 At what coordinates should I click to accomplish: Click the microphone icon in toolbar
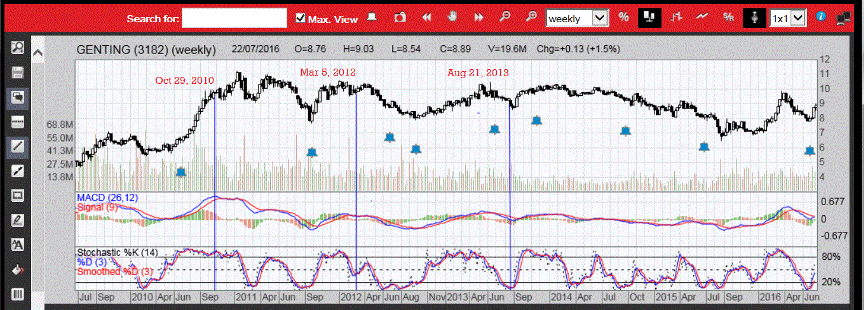pyautogui.click(x=754, y=18)
